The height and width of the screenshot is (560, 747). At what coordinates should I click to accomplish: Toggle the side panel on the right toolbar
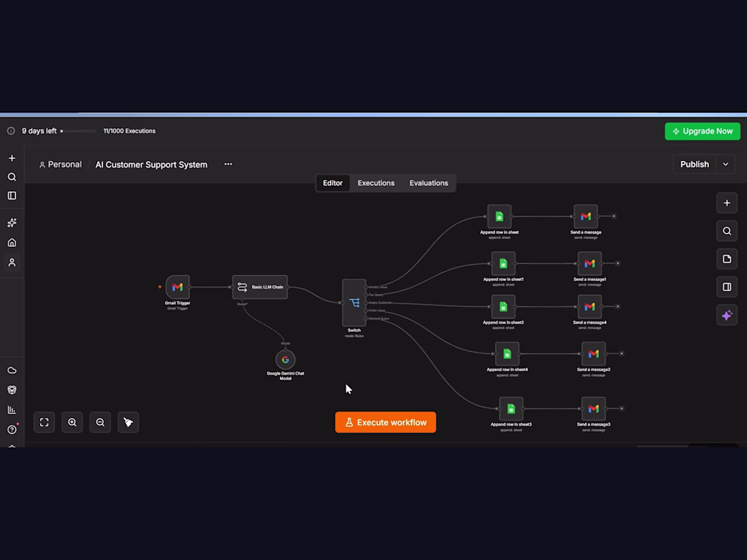727,287
